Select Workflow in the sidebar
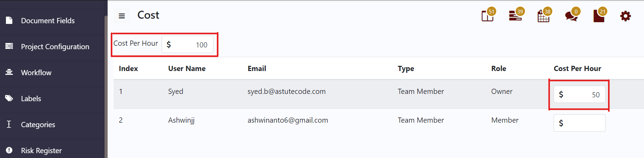 tap(36, 73)
